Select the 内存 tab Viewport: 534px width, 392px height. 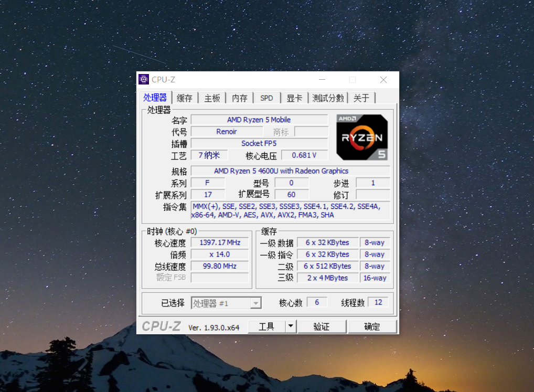(x=240, y=98)
